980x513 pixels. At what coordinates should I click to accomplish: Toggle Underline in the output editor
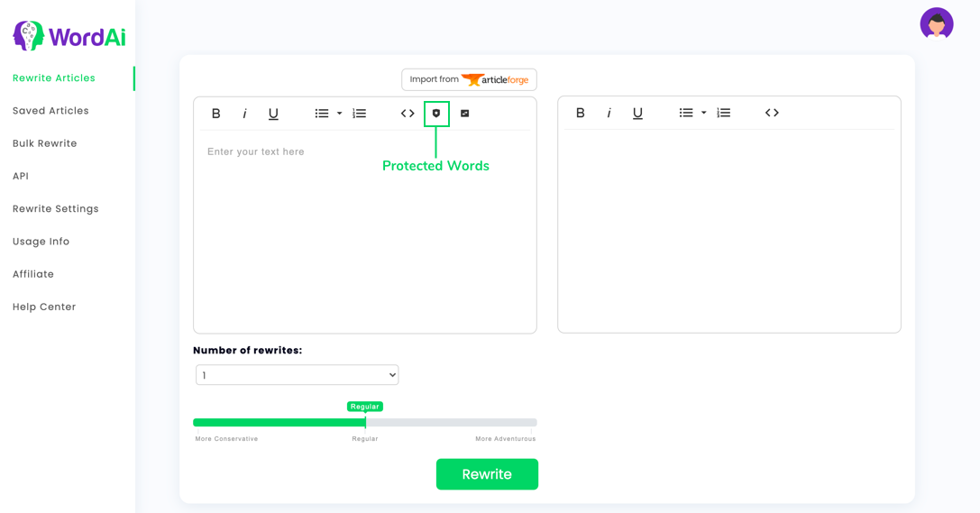tap(637, 113)
